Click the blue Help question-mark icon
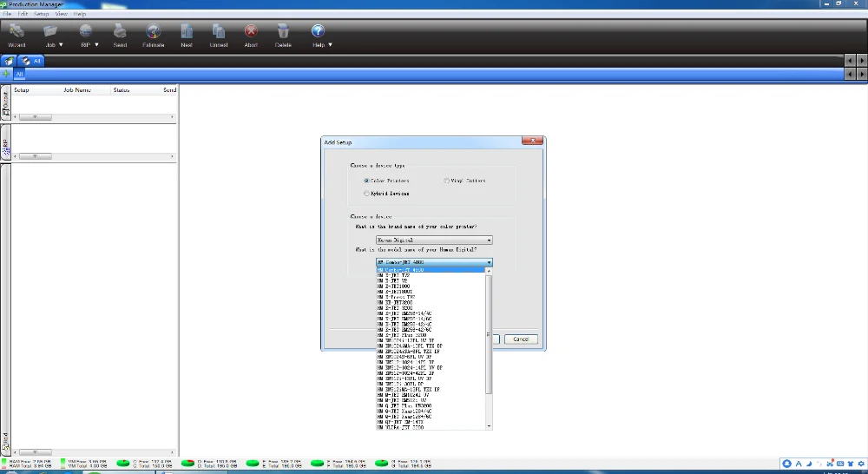Screen dimensions: 868x474 click(318, 31)
